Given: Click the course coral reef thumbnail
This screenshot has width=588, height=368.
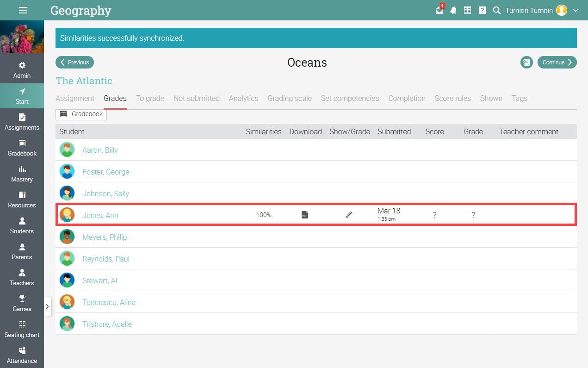Looking at the screenshot, I should pyautogui.click(x=22, y=37).
